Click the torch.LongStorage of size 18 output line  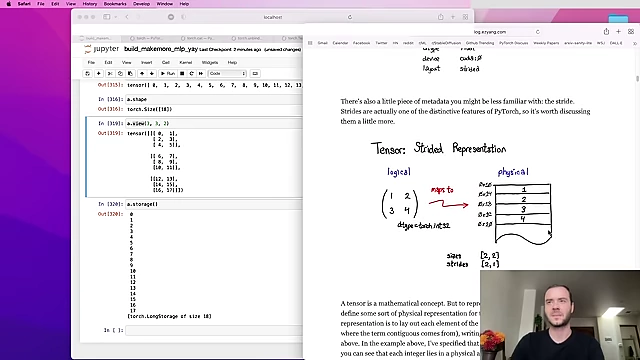point(169,316)
